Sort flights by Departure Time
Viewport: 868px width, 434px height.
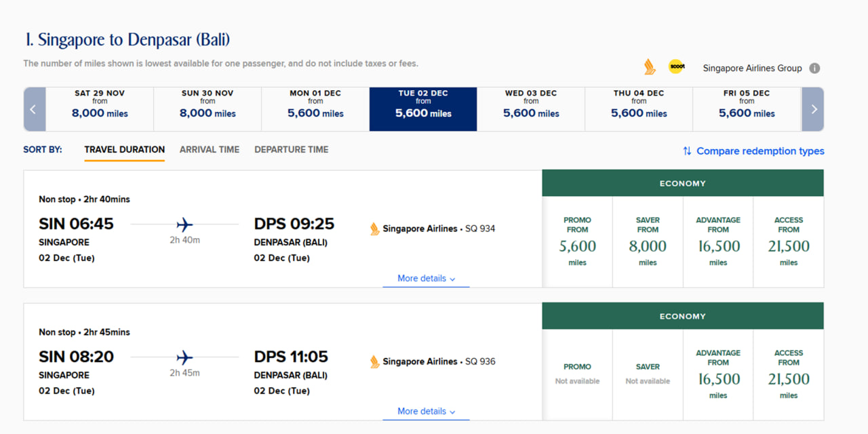[292, 150]
